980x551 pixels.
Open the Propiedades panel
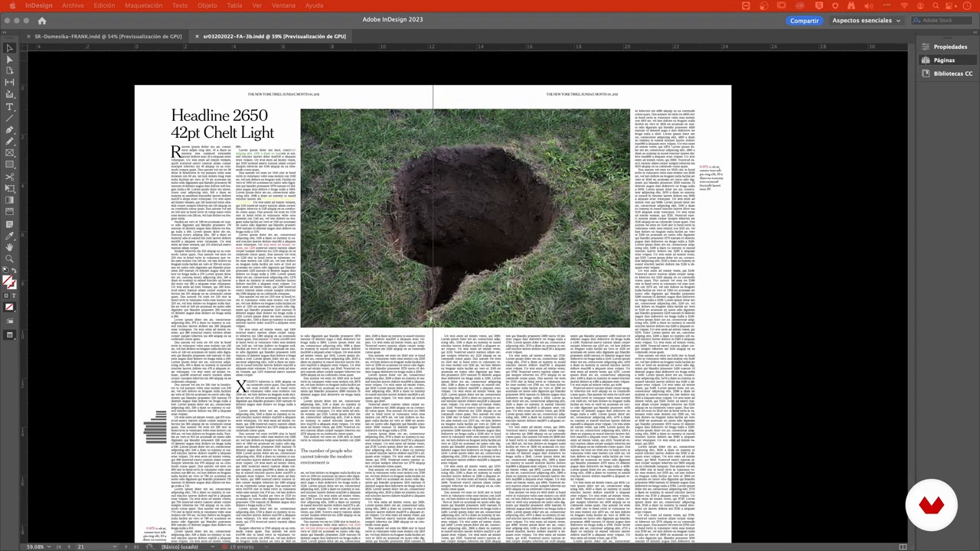948,47
